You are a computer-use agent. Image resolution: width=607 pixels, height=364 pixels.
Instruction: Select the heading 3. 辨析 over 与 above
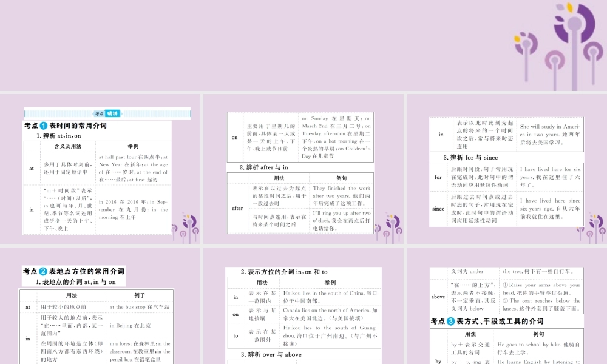tap(271, 354)
